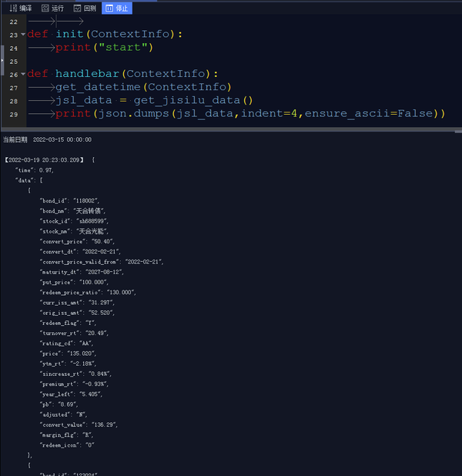Select line number 24 in gutter

click(x=14, y=48)
